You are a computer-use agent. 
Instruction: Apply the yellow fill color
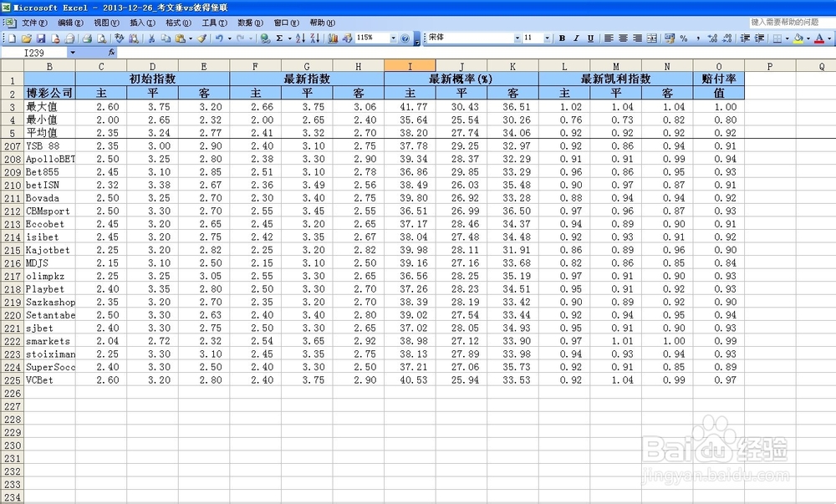(x=798, y=38)
